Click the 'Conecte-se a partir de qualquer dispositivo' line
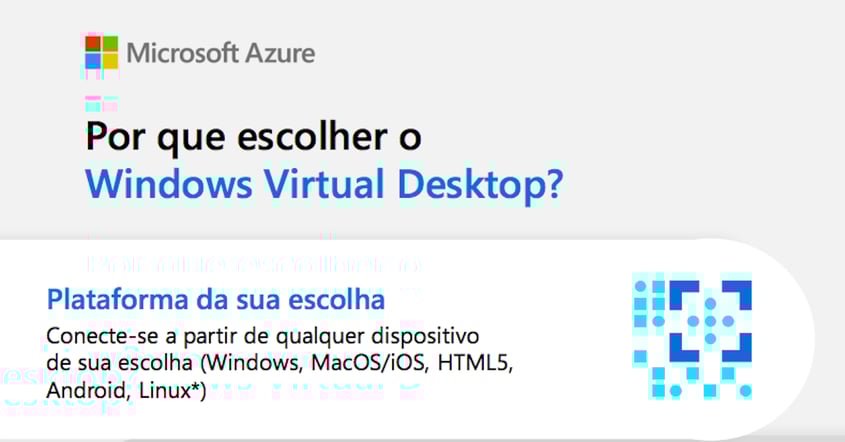Image resolution: width=845 pixels, height=442 pixels. pos(262,337)
